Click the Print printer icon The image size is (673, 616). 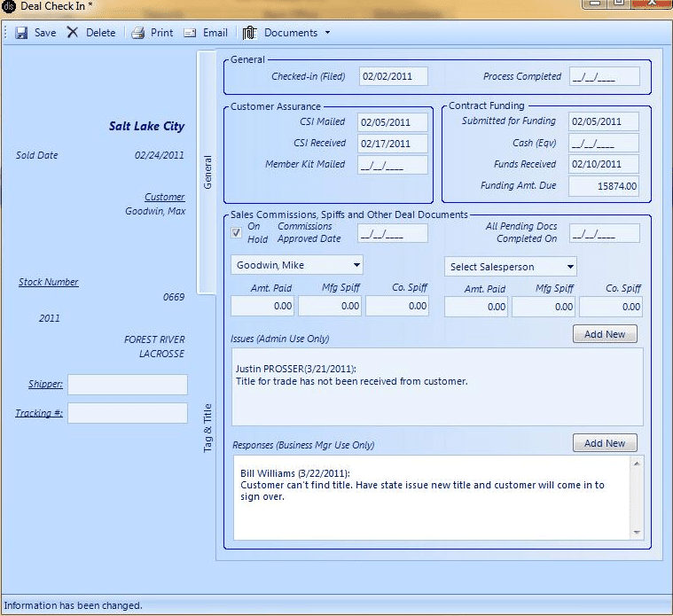point(137,33)
